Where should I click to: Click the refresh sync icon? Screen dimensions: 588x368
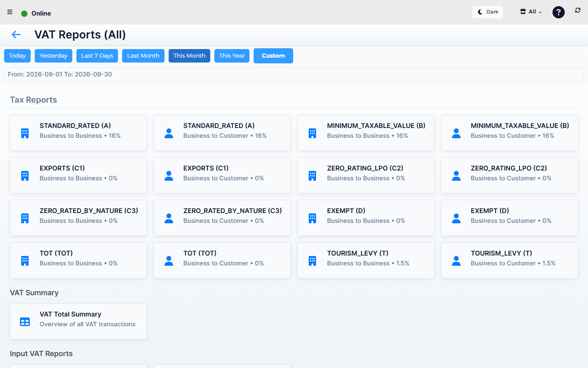[x=578, y=10]
